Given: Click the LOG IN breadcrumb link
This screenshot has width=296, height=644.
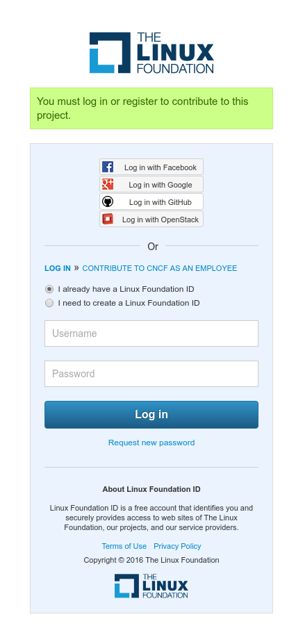Looking at the screenshot, I should tap(58, 268).
